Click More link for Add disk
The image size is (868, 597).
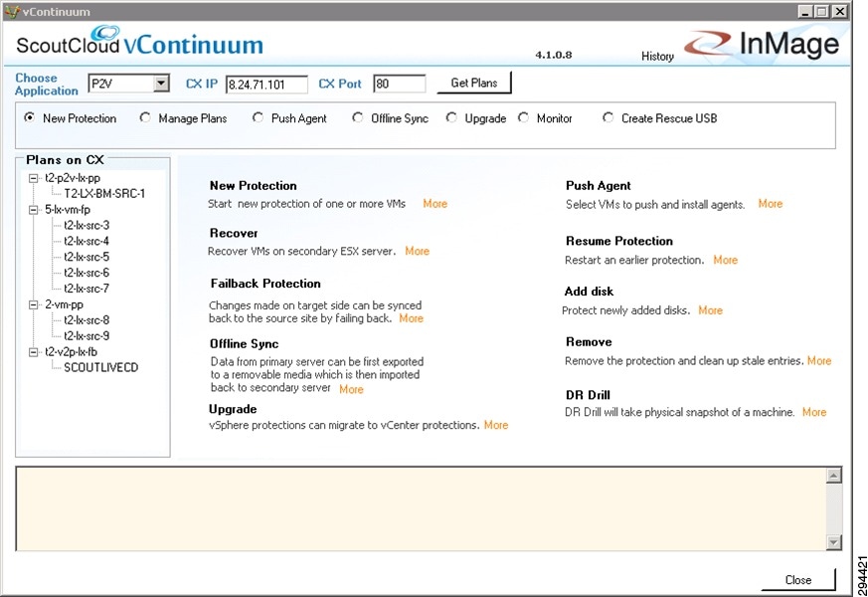(x=711, y=310)
